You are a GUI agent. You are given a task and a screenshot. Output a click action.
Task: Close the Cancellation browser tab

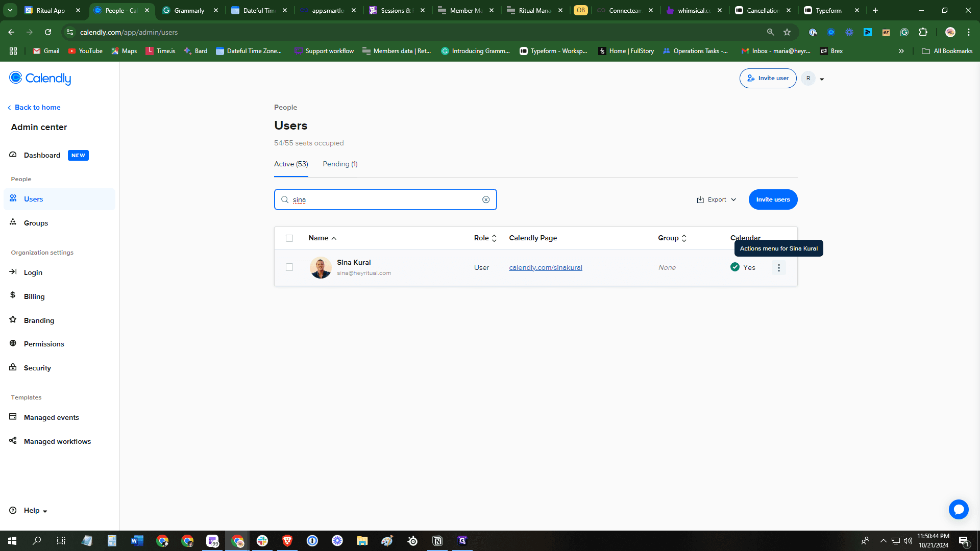789,10
